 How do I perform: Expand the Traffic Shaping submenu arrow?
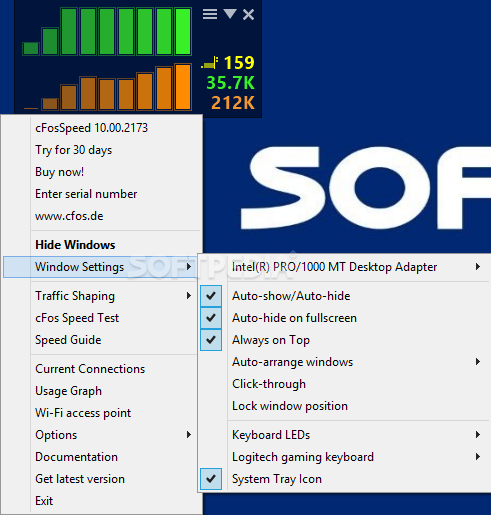coord(189,296)
